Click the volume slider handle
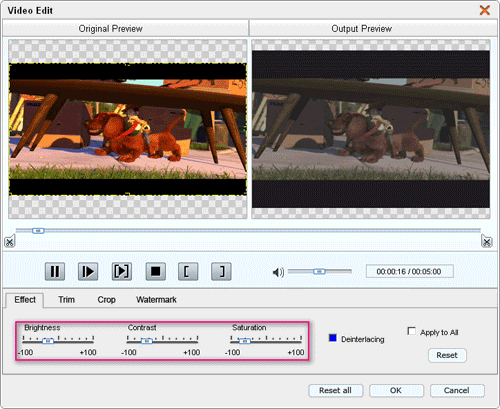 click(319, 272)
